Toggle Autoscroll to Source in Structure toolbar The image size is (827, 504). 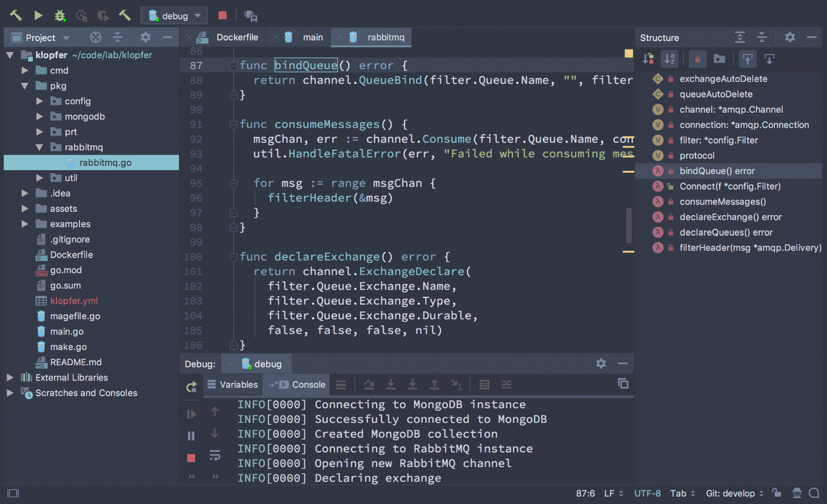pyautogui.click(x=748, y=59)
